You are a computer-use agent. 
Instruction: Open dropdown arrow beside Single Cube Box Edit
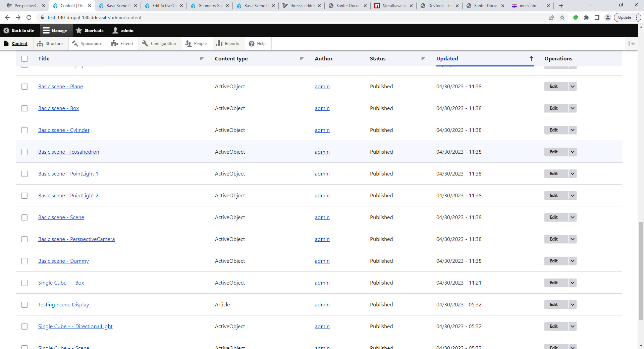pos(573,283)
